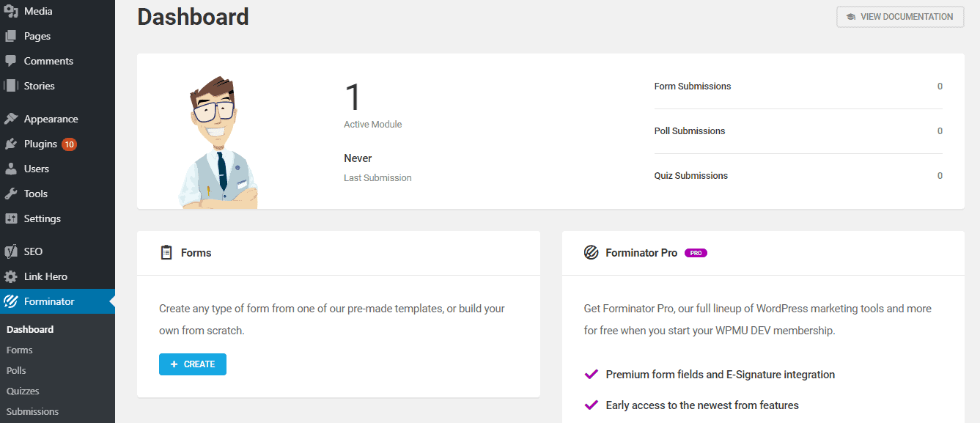Go to Submissions submenu
This screenshot has width=980, height=423.
[32, 412]
